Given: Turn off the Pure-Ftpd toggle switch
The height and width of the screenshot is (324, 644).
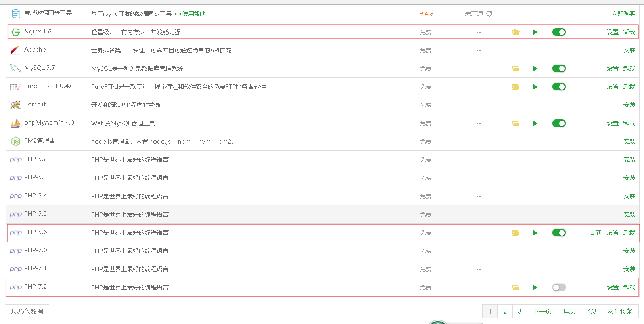Looking at the screenshot, I should coord(559,87).
